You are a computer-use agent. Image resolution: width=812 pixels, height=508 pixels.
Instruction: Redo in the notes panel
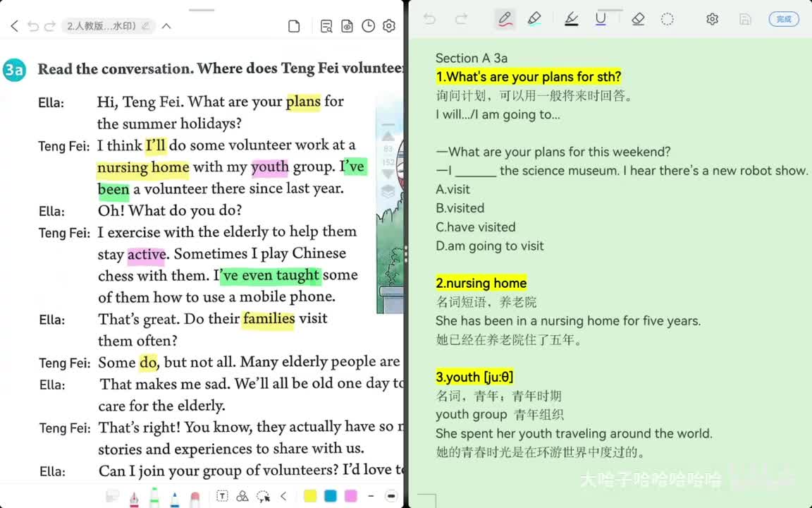[x=461, y=19]
